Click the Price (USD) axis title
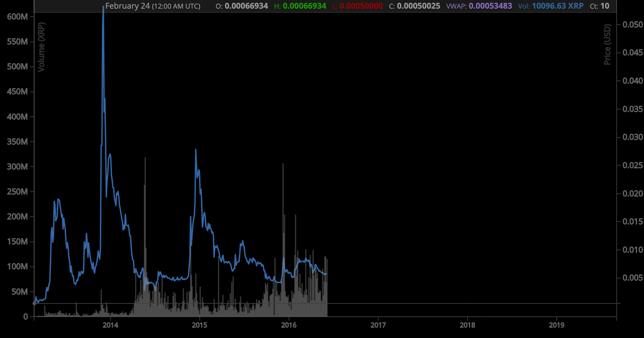Viewport: 644px width, 338px height. pyautogui.click(x=607, y=45)
